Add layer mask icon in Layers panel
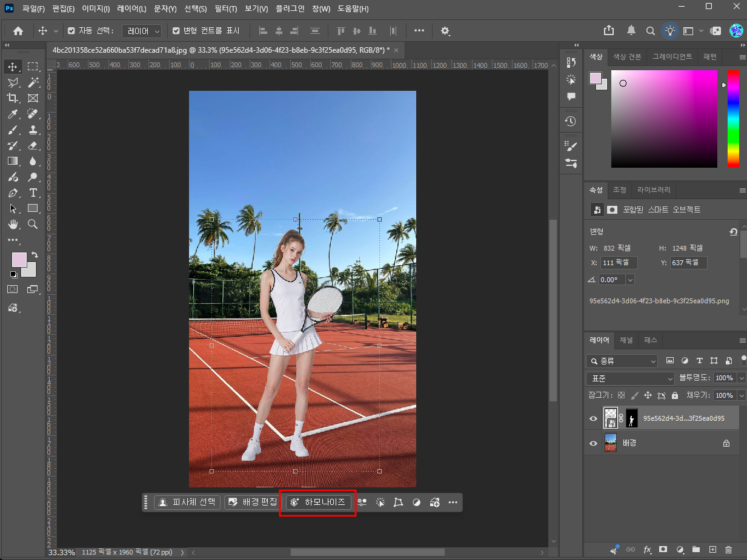 click(663, 550)
